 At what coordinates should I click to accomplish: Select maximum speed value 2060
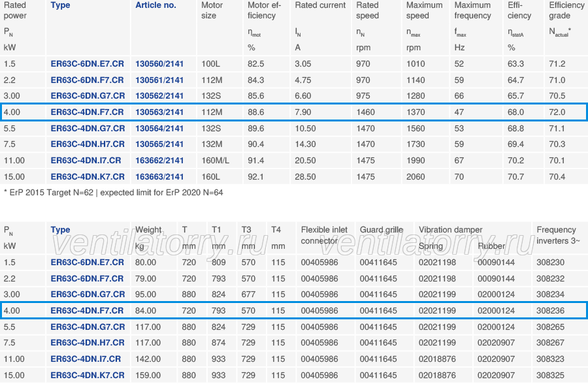coord(416,176)
